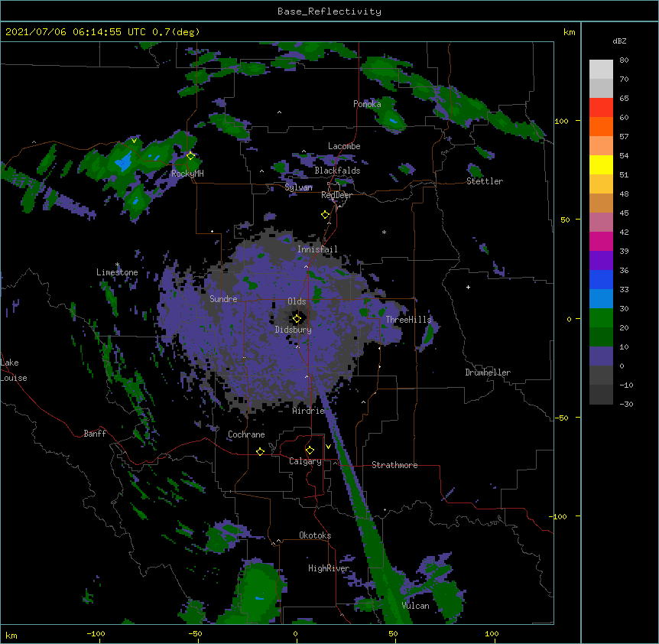Click the violet purple swatch in the dBZ legend
The height and width of the screenshot is (644, 659).
click(x=601, y=261)
